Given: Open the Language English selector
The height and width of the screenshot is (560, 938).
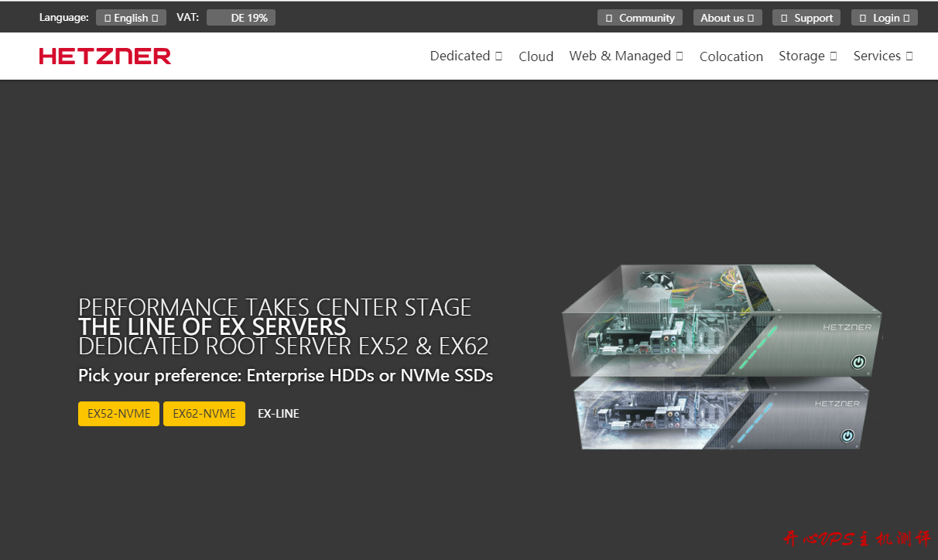Looking at the screenshot, I should [131, 18].
